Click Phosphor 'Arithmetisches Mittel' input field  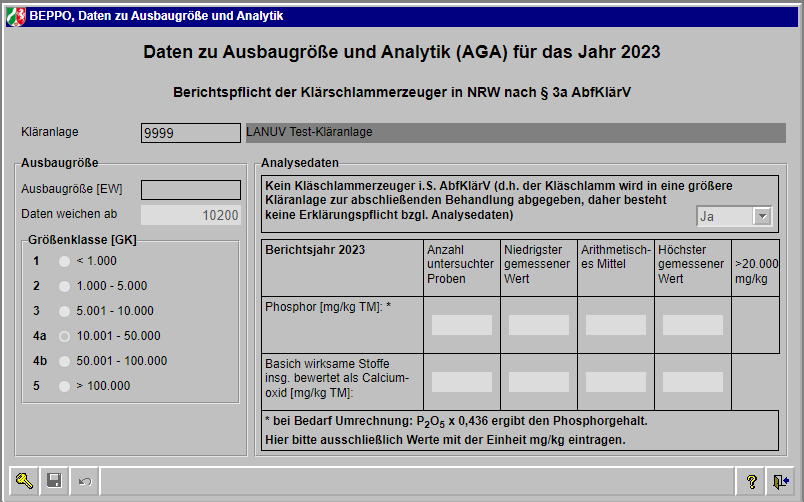[616, 325]
